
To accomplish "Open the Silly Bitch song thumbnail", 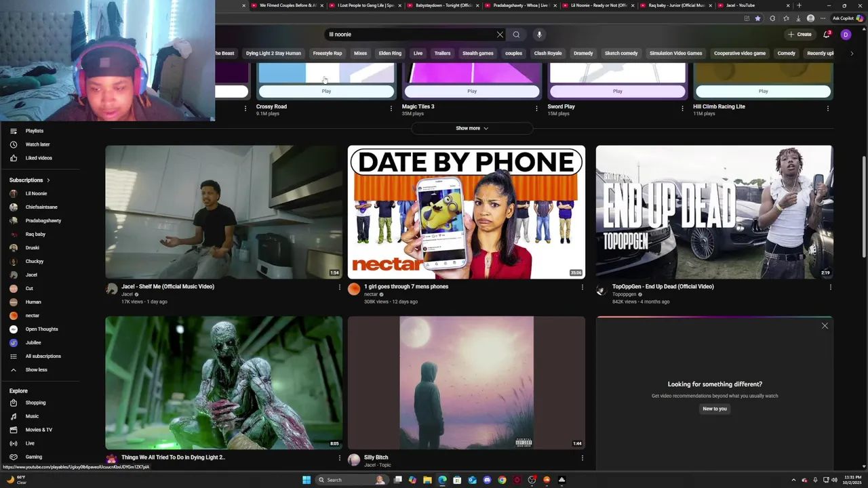I will [467, 383].
